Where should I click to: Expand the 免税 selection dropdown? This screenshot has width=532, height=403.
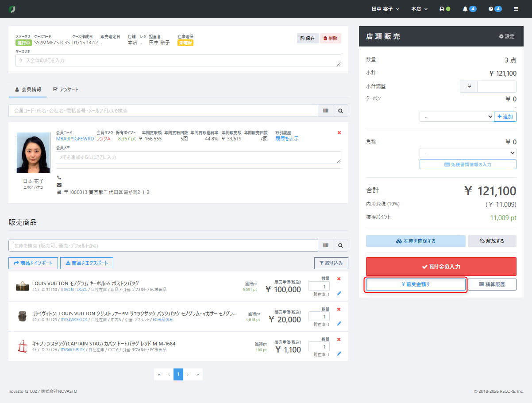pos(468,153)
